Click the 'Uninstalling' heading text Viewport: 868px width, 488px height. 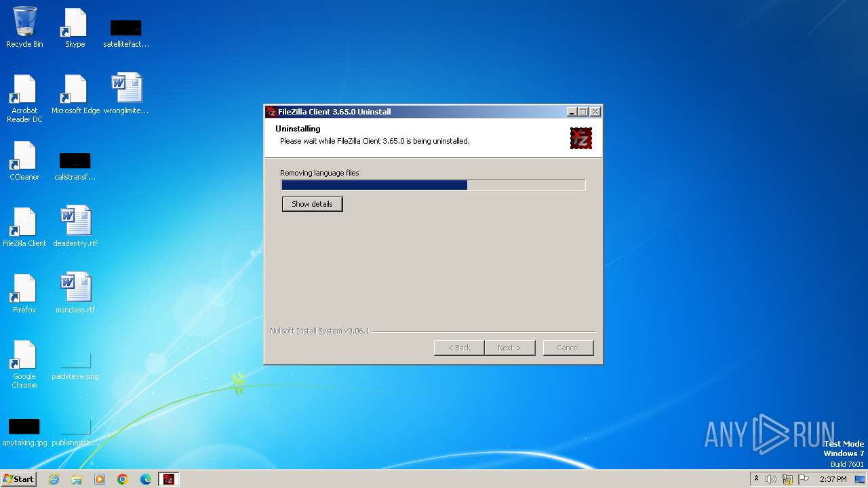(298, 129)
